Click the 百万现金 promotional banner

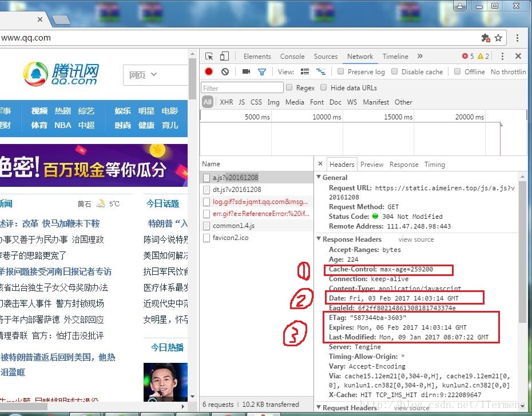(x=94, y=166)
